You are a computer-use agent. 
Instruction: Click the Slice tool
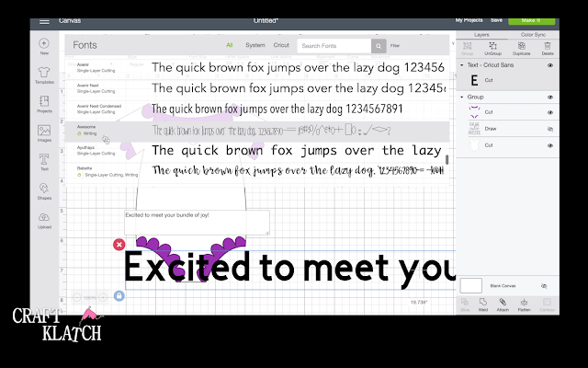[465, 305]
